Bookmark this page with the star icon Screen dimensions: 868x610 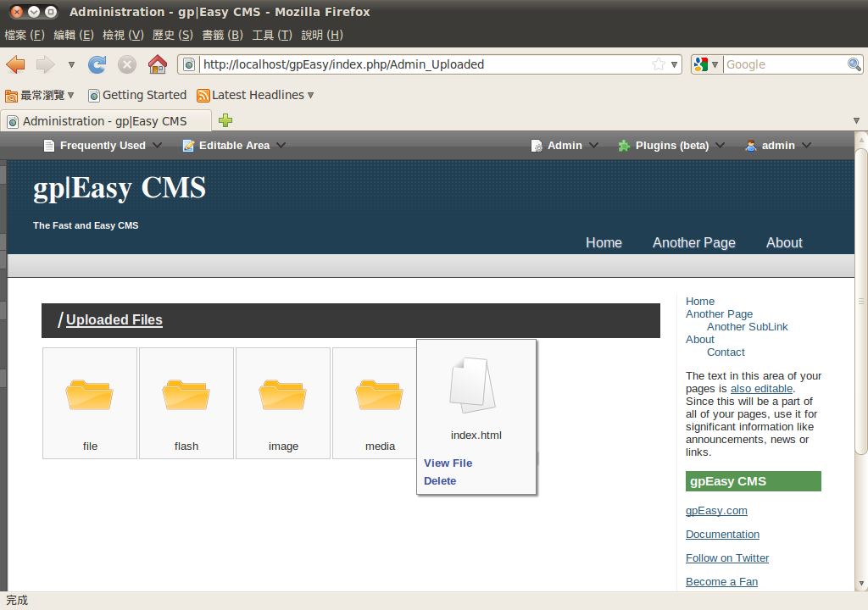click(x=658, y=64)
